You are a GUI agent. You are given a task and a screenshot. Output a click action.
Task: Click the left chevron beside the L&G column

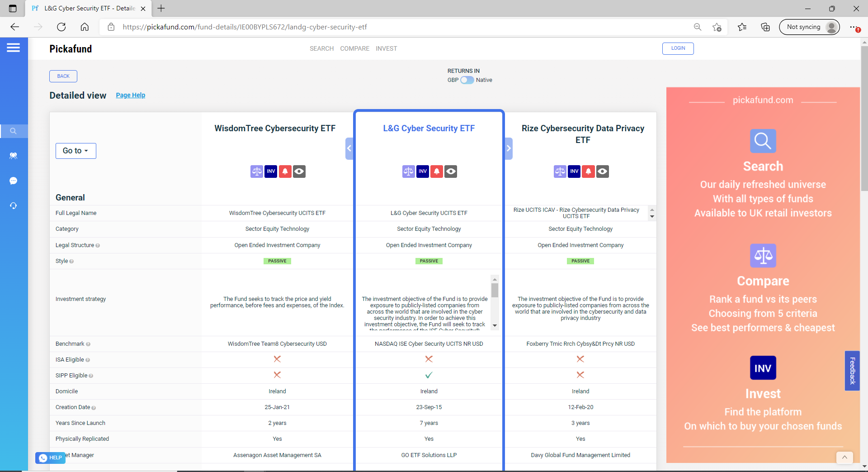[x=349, y=148]
